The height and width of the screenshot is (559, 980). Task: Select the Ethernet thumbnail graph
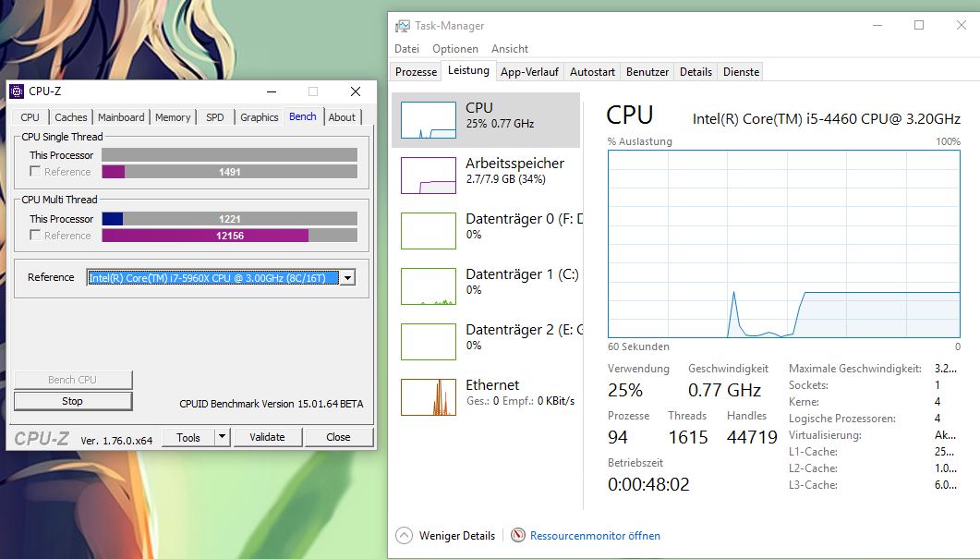click(429, 397)
